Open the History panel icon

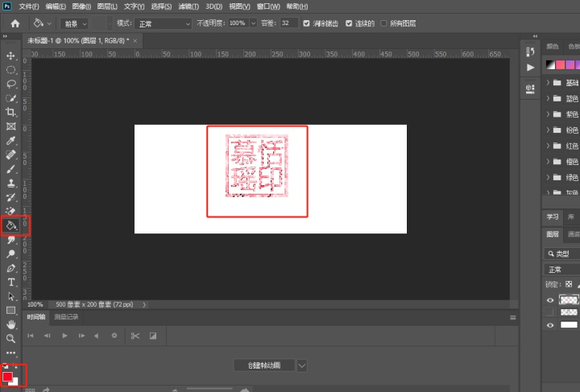(530, 52)
